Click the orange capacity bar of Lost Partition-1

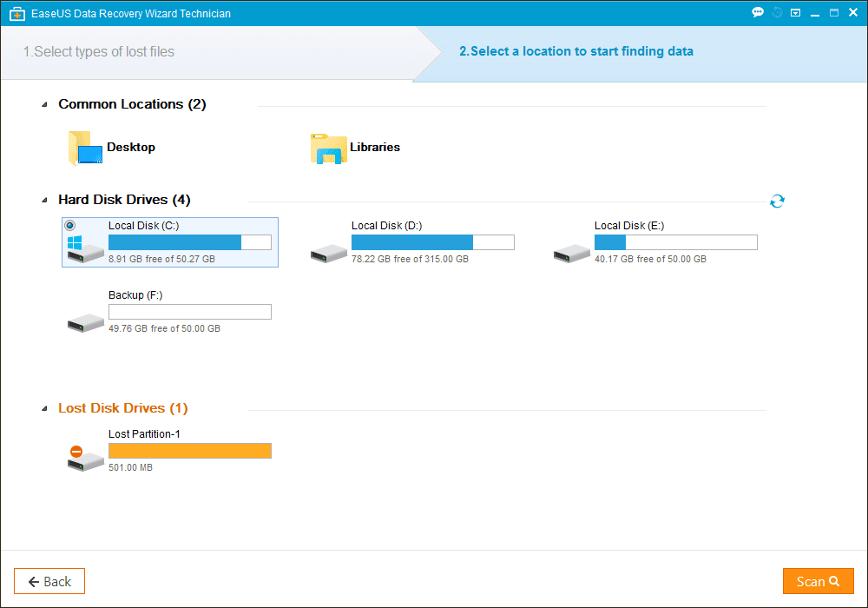click(x=189, y=450)
